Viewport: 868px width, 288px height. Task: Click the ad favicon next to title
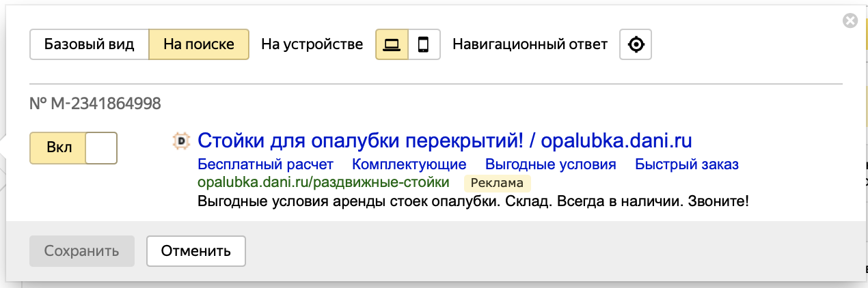[x=181, y=141]
